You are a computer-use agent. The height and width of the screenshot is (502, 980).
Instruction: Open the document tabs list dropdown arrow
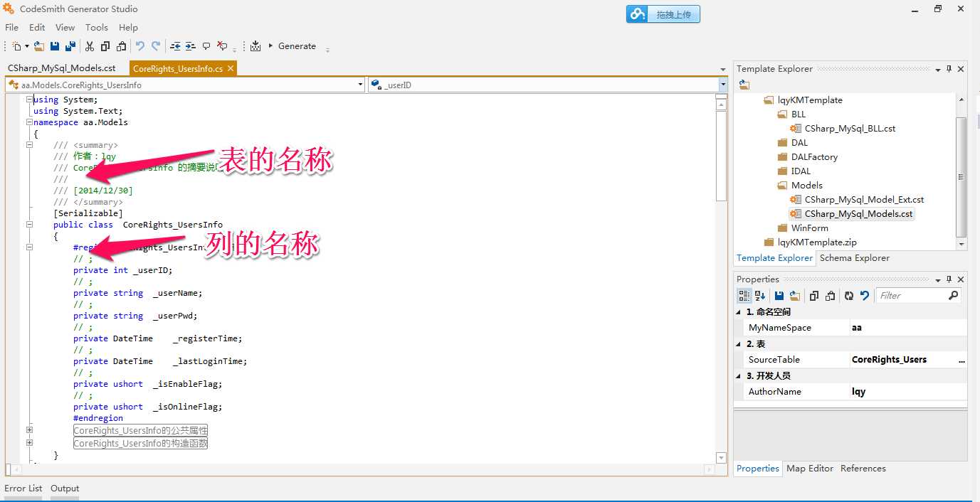click(723, 70)
